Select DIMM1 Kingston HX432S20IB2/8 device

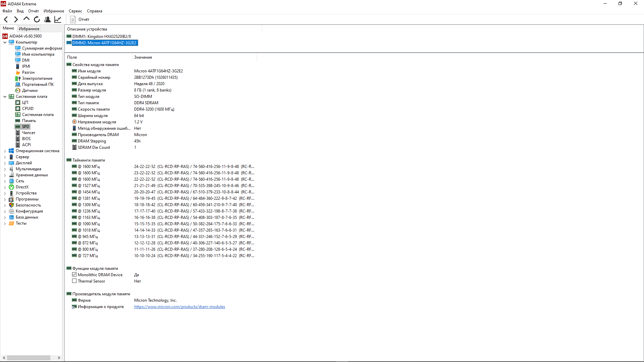coord(101,37)
